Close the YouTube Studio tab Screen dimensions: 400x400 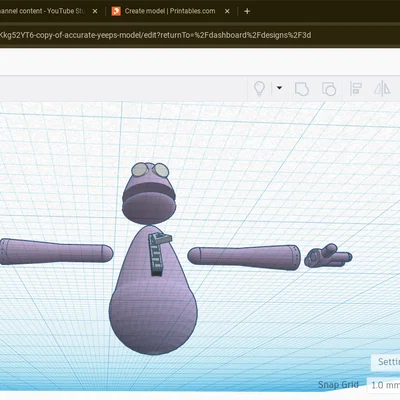(95, 11)
